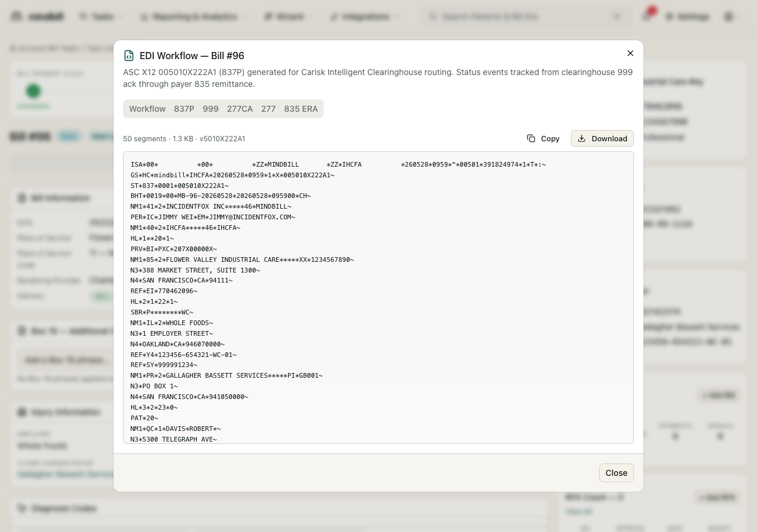Click the HL*2*1*22*1 segment line
This screenshot has width=757, height=532.
pyautogui.click(x=154, y=301)
